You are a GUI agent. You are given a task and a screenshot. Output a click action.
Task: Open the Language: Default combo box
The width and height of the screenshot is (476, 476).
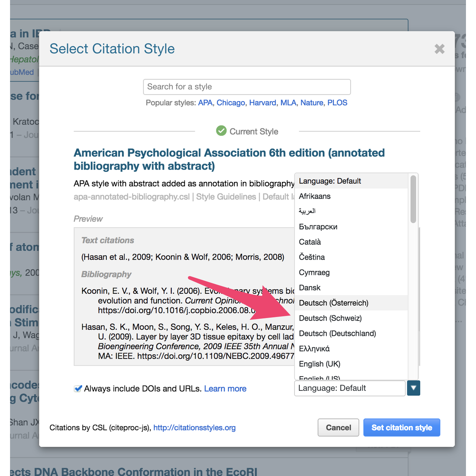coord(350,388)
